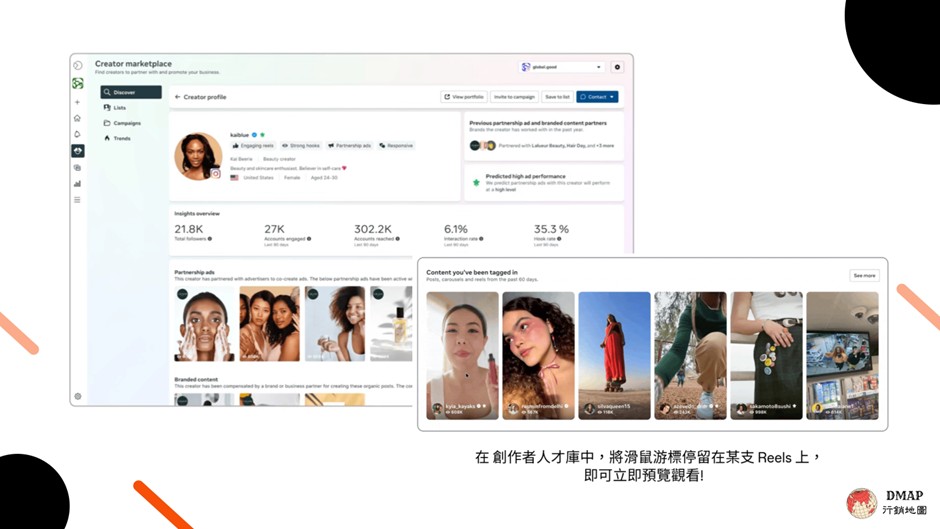
Task: Click back arrow beside Creator profile
Action: (x=177, y=97)
